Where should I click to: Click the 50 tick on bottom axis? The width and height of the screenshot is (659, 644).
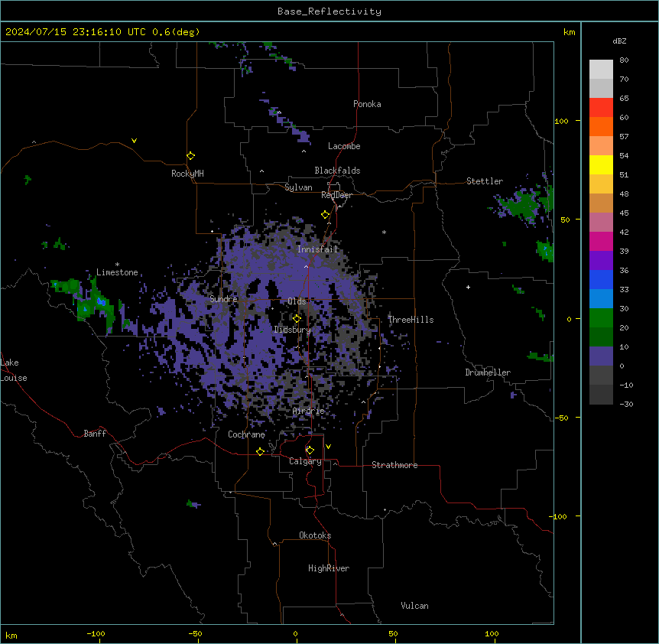click(x=393, y=633)
